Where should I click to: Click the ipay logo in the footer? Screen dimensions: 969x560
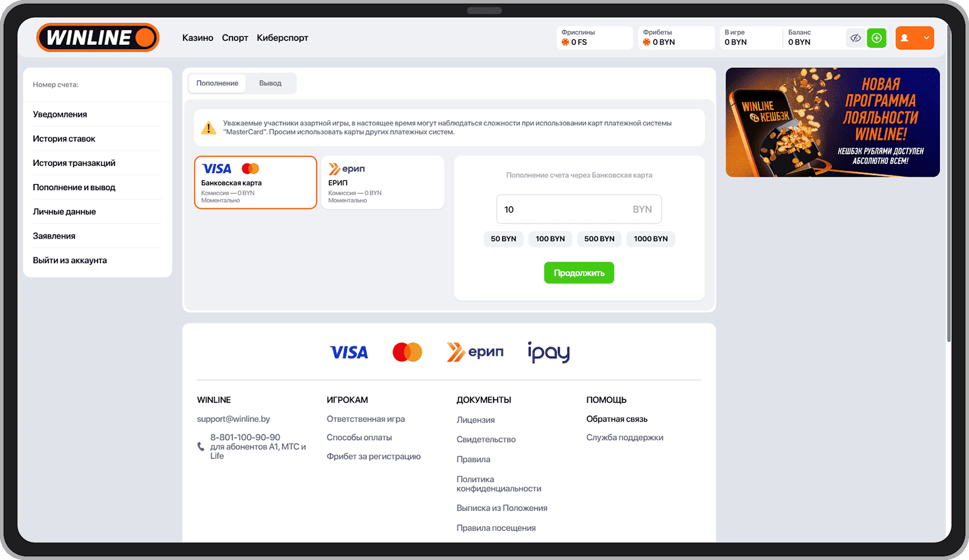tap(549, 352)
